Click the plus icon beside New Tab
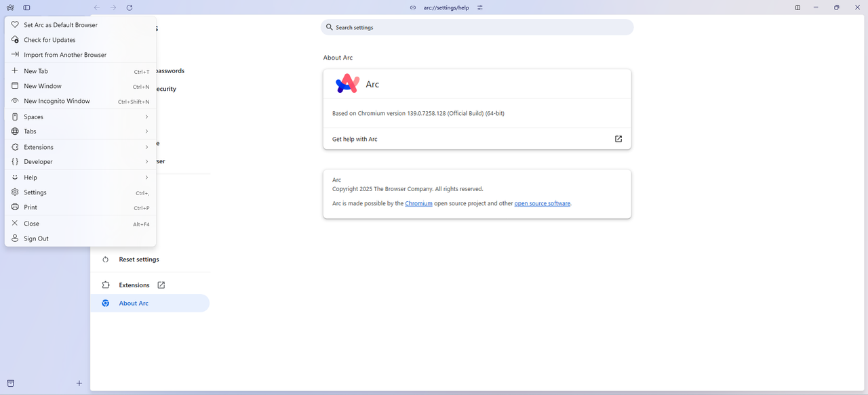868x395 pixels. pos(15,70)
